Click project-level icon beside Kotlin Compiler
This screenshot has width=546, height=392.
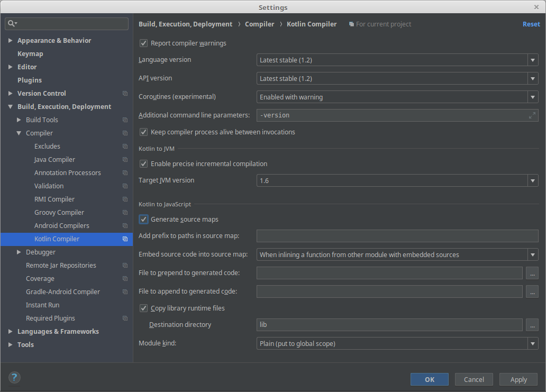125,239
